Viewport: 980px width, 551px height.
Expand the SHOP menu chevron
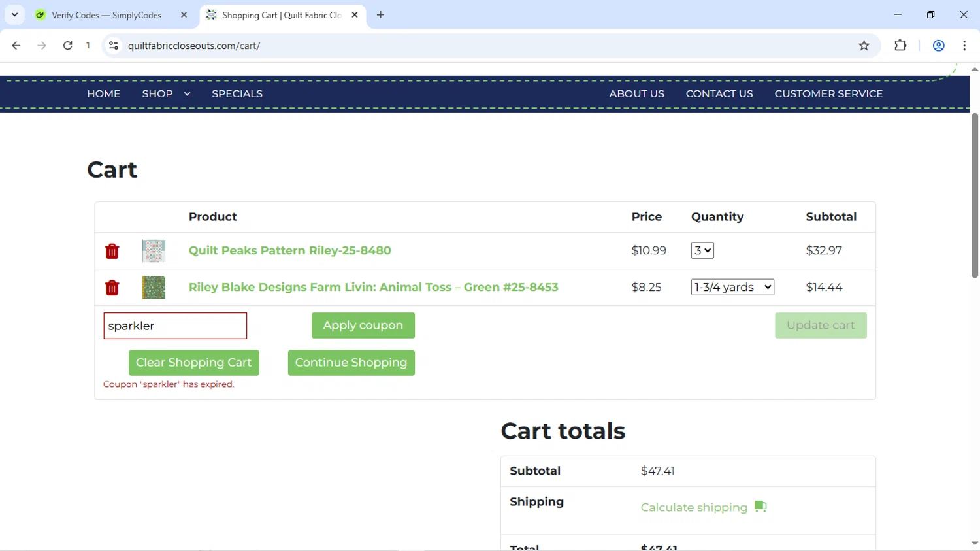187,94
